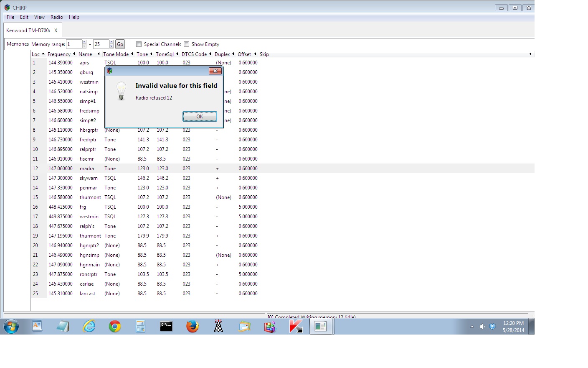Increase the memory range start value
The width and height of the screenshot is (588, 368).
(84, 42)
